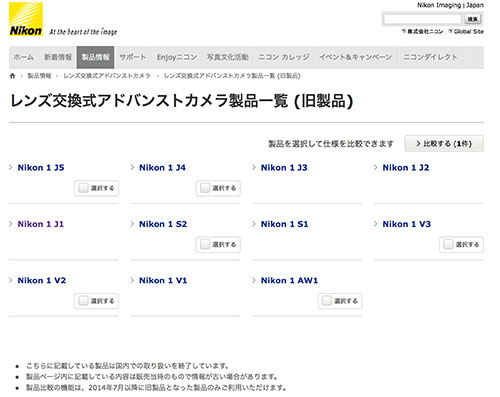
Task: Click the 'At the heart of the image' tagline
Action: click(83, 32)
